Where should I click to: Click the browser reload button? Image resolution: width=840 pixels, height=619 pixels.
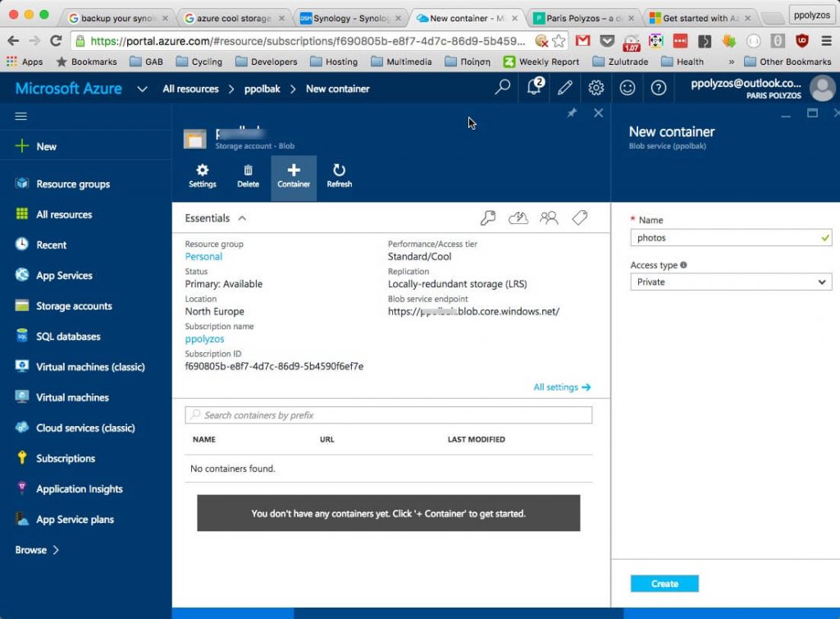click(56, 40)
